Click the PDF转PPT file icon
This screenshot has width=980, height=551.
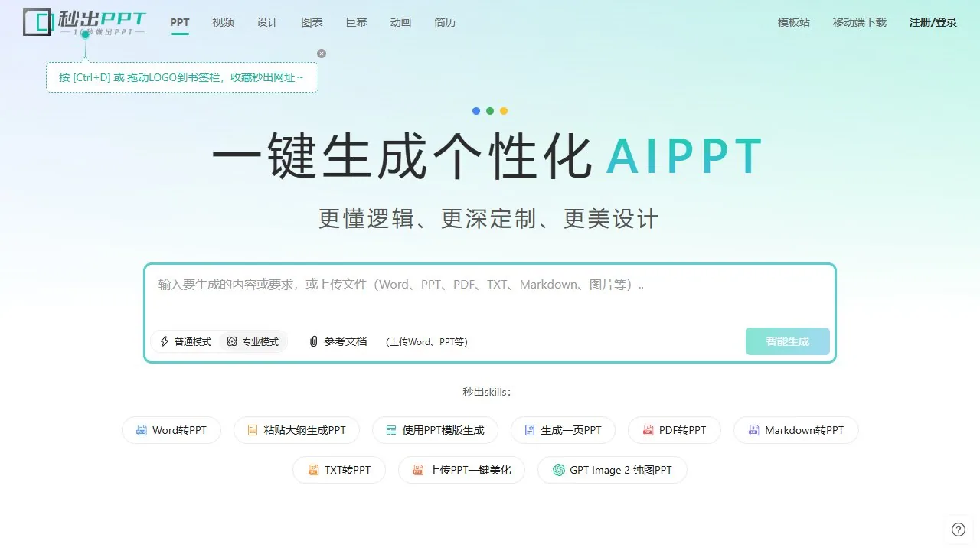(648, 430)
